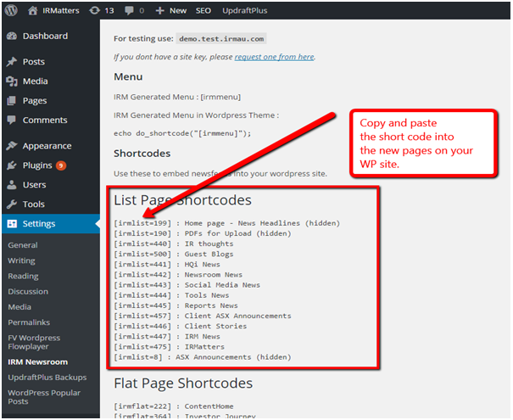Open the Posts menu item

pyautogui.click(x=34, y=62)
